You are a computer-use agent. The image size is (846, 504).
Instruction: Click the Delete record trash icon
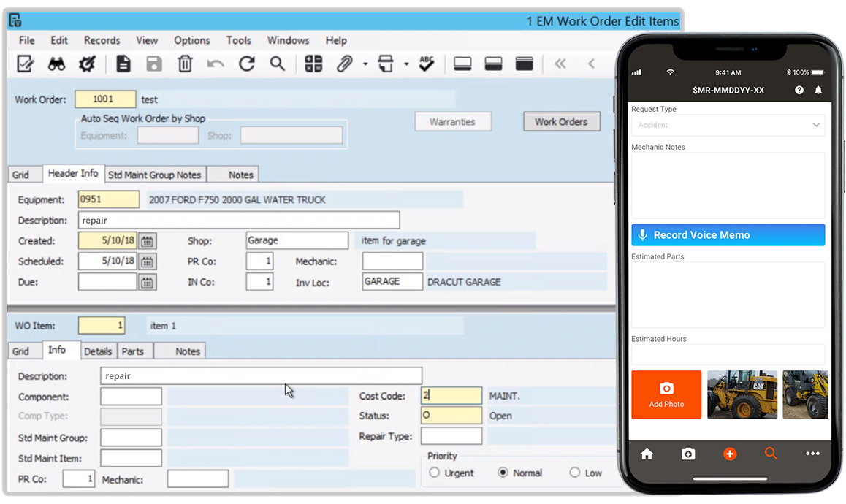coord(185,64)
